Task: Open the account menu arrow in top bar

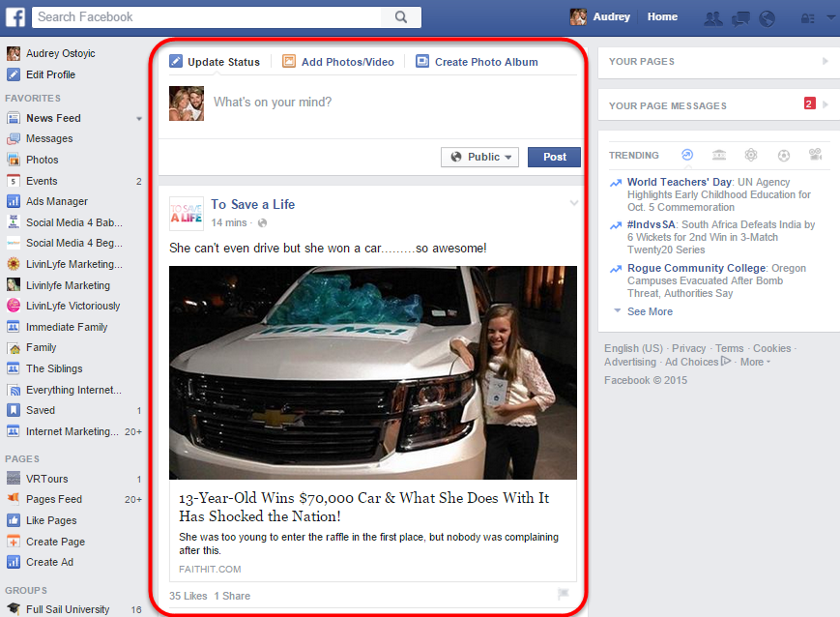Action: tap(831, 17)
